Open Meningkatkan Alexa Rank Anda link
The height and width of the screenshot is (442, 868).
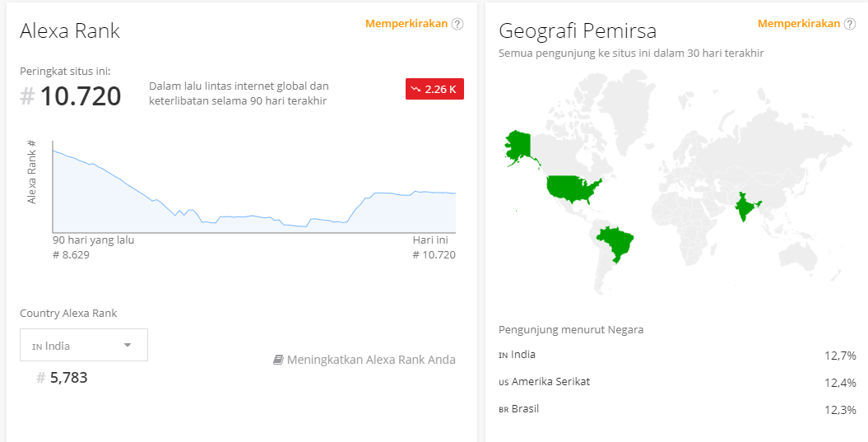371,360
